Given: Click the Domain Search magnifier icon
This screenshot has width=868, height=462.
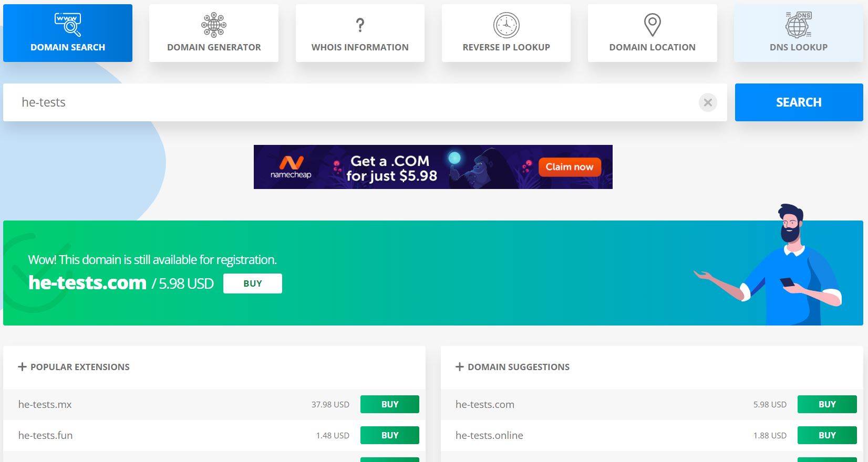Looking at the screenshot, I should 68,25.
